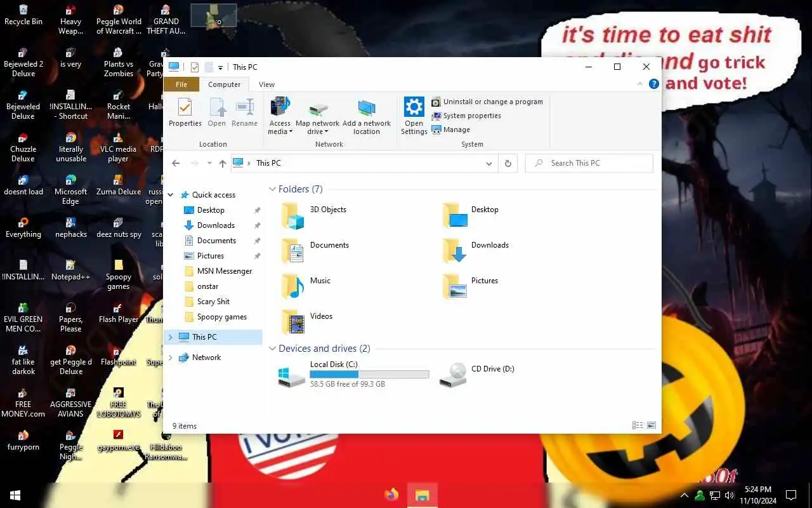Collapse the Quick access tree node
Image resolution: width=812 pixels, height=508 pixels.
(x=170, y=195)
